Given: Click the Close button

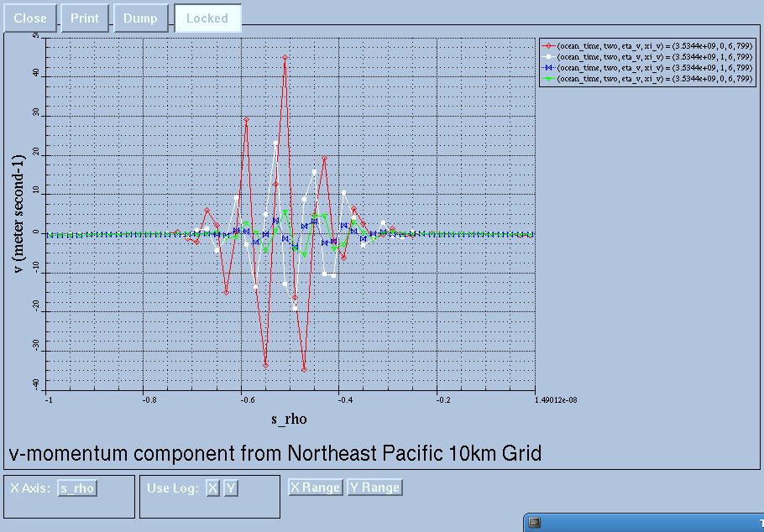Looking at the screenshot, I should (x=30, y=18).
